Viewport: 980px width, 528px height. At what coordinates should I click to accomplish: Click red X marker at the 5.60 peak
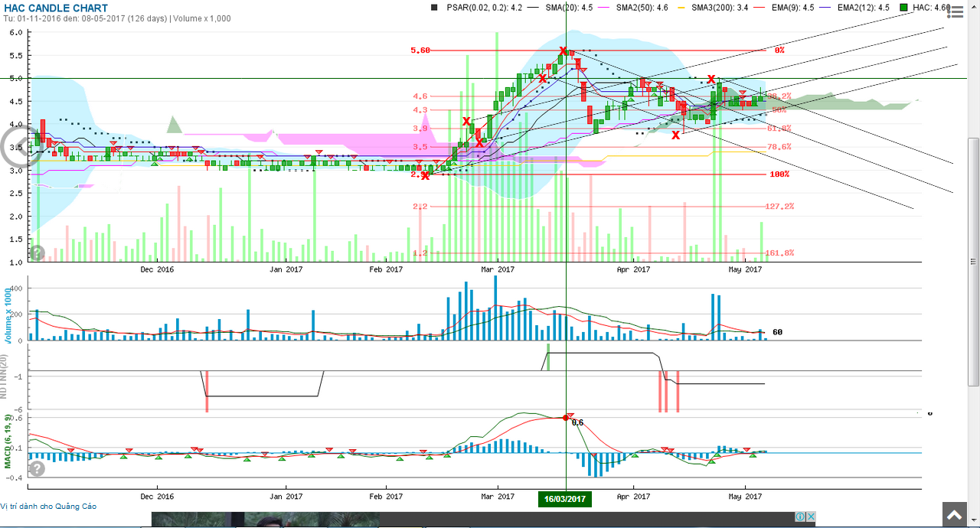pyautogui.click(x=563, y=51)
